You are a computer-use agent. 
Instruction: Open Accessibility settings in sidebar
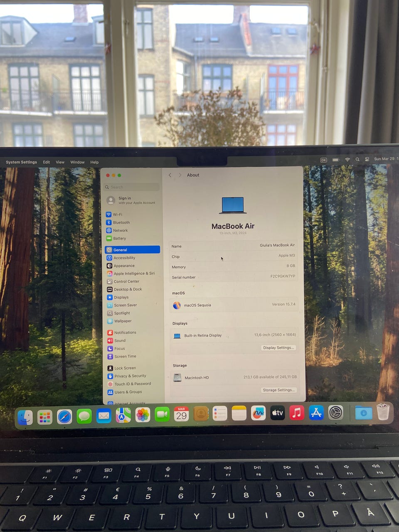click(x=132, y=258)
